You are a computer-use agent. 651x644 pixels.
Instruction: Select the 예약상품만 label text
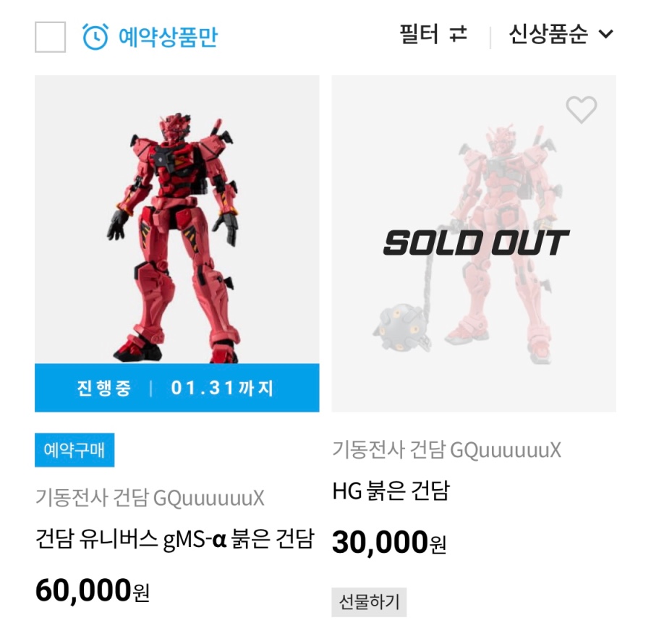click(168, 36)
